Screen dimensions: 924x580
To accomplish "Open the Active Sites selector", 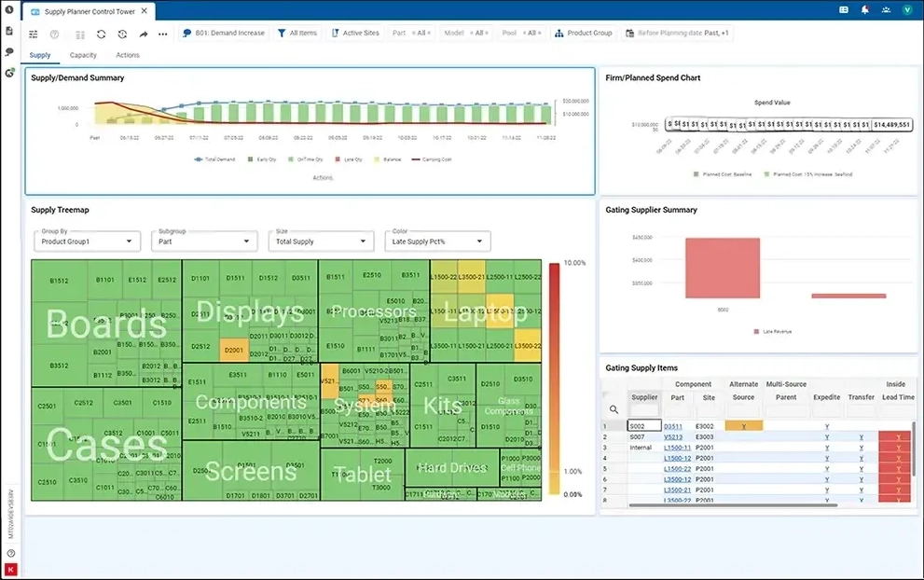I will (355, 33).
